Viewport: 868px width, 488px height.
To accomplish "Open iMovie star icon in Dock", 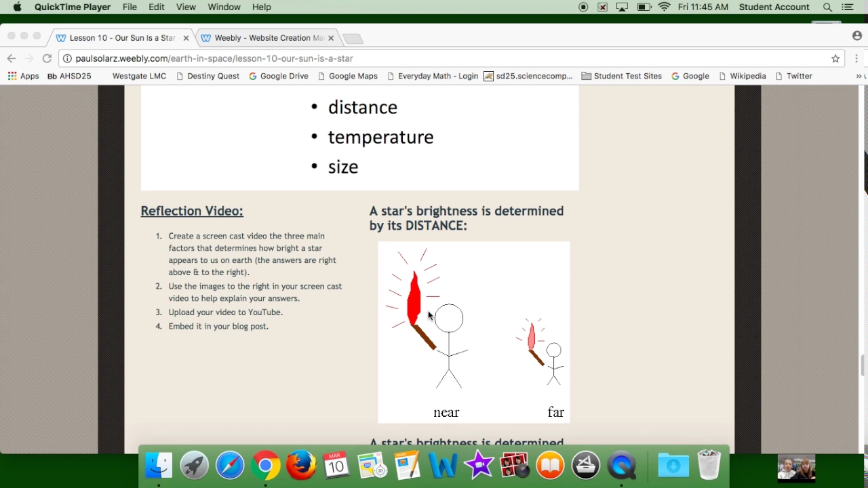I will 479,466.
